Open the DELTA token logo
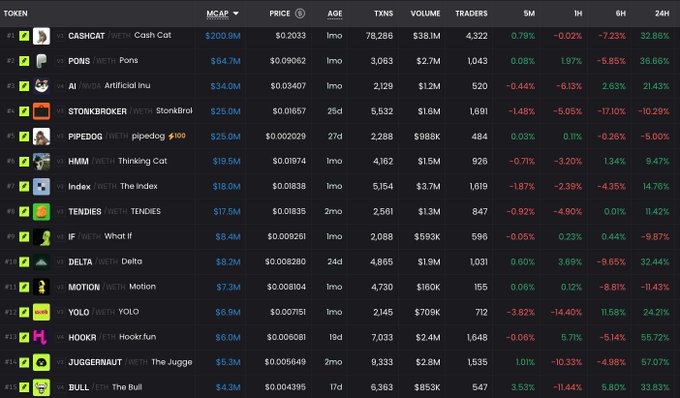This screenshot has height=398, width=680. point(41,262)
